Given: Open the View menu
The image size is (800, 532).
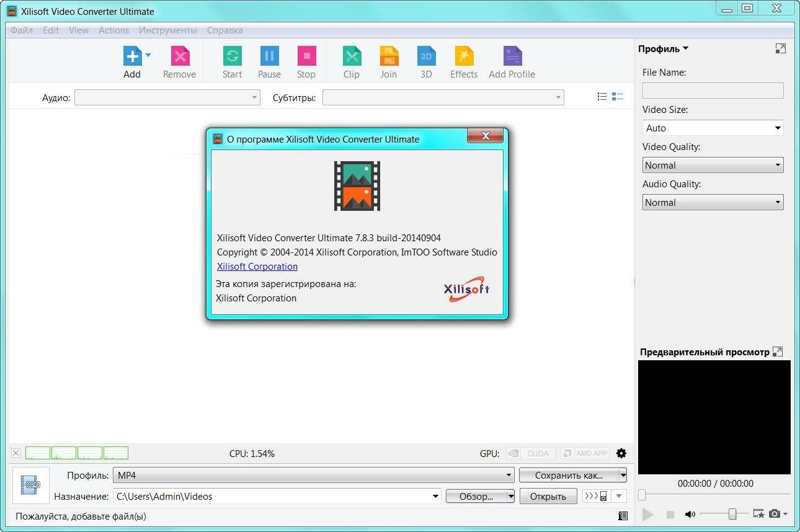Looking at the screenshot, I should 79,30.
